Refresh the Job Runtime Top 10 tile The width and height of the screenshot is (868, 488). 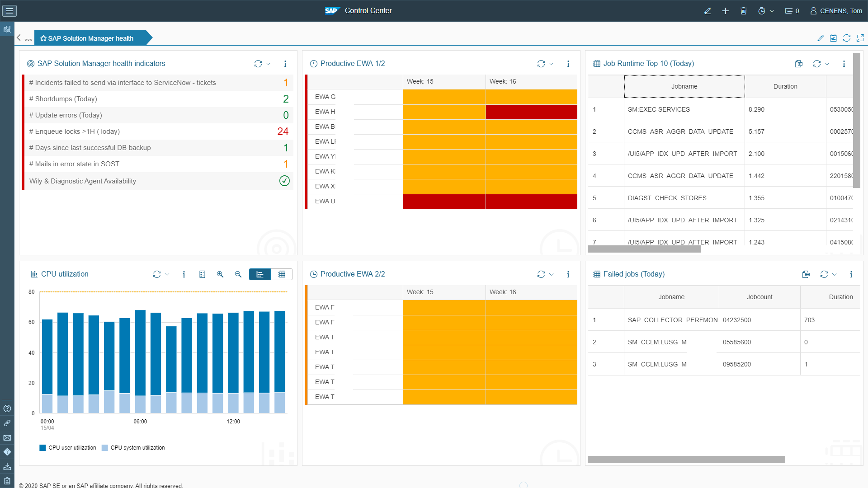click(817, 64)
